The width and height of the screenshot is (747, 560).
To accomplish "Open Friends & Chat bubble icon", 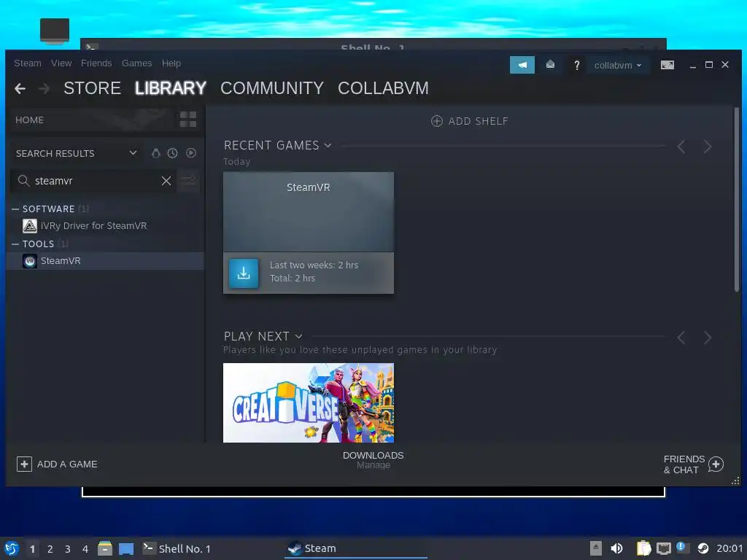I will [x=716, y=464].
